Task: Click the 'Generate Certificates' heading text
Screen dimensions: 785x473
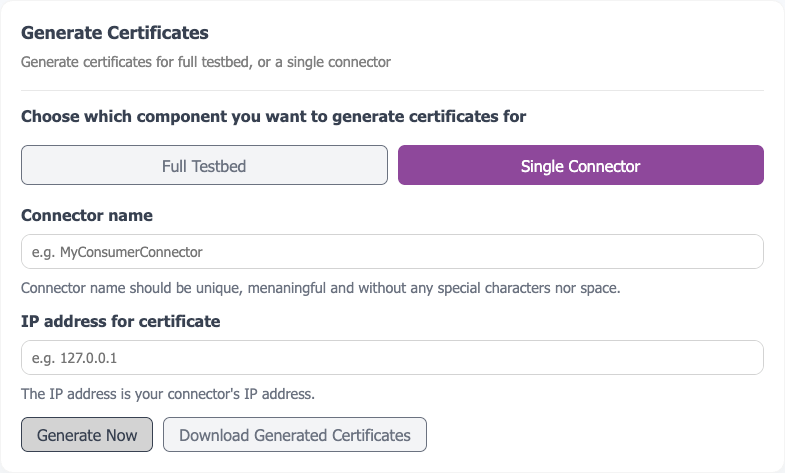Action: point(115,33)
